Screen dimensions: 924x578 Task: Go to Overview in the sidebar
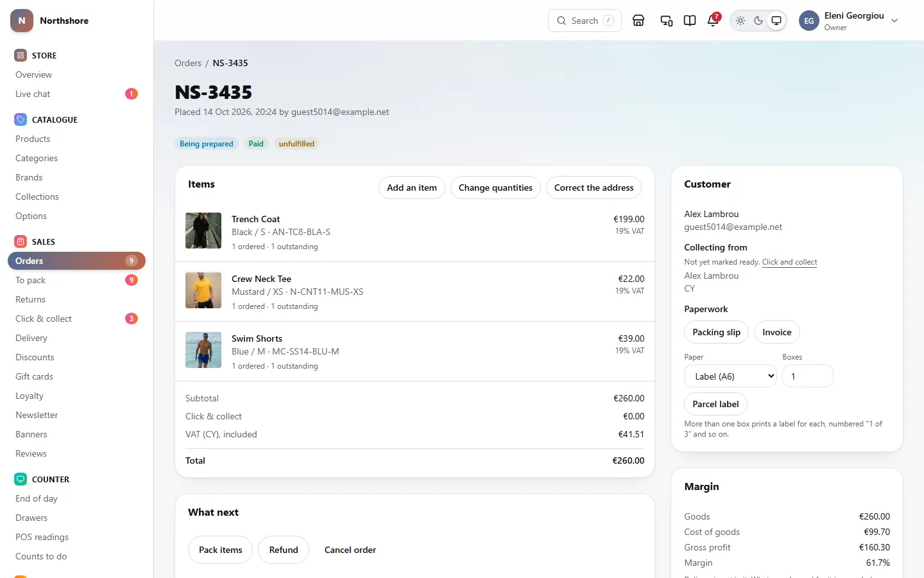pyautogui.click(x=76, y=74)
